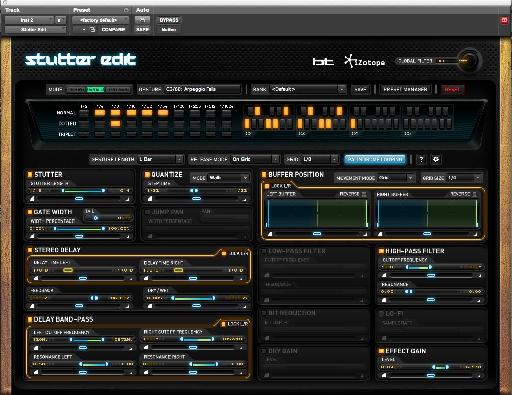
Task: Open the gear settings icon
Action: tap(436, 159)
